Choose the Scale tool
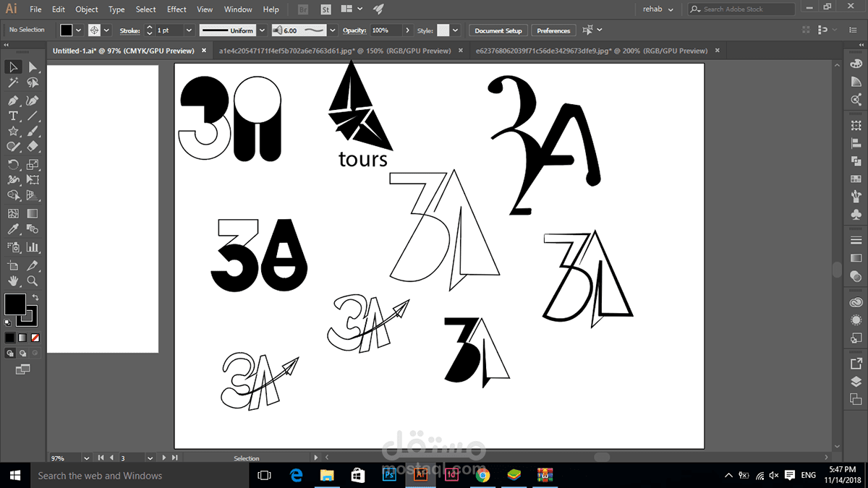Screen dimensions: 868x488 (33, 164)
